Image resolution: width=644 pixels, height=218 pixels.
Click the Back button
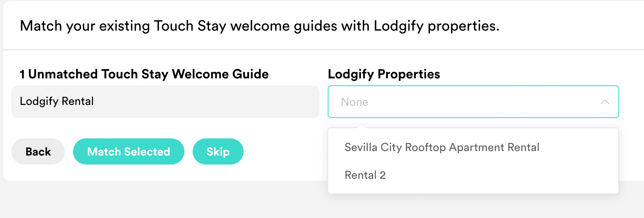coord(38,151)
